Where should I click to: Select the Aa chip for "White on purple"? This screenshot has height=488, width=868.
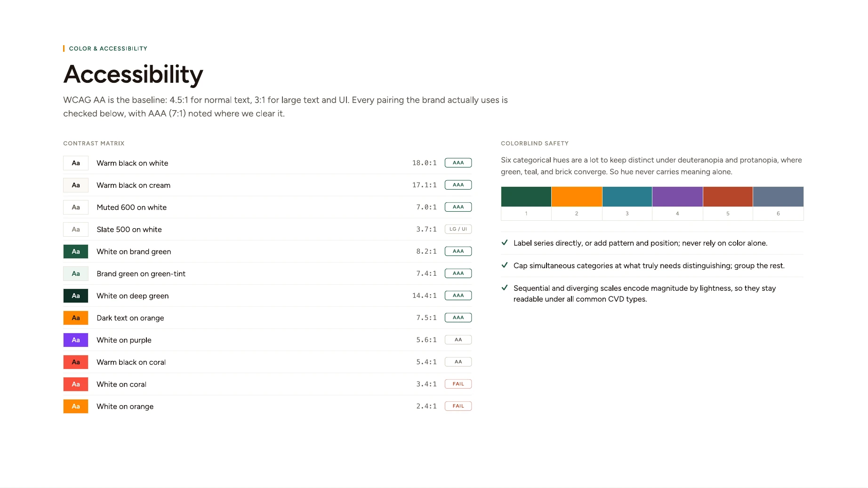[x=76, y=340]
